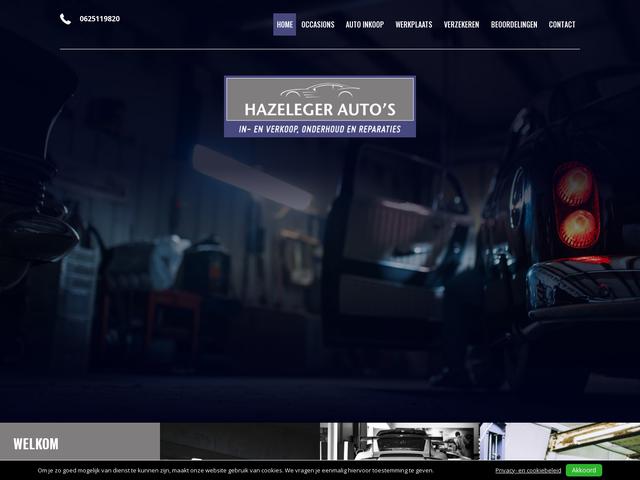This screenshot has height=480, width=640.
Task: Open the Privacy- en cookiebeleid link
Action: coord(526,470)
